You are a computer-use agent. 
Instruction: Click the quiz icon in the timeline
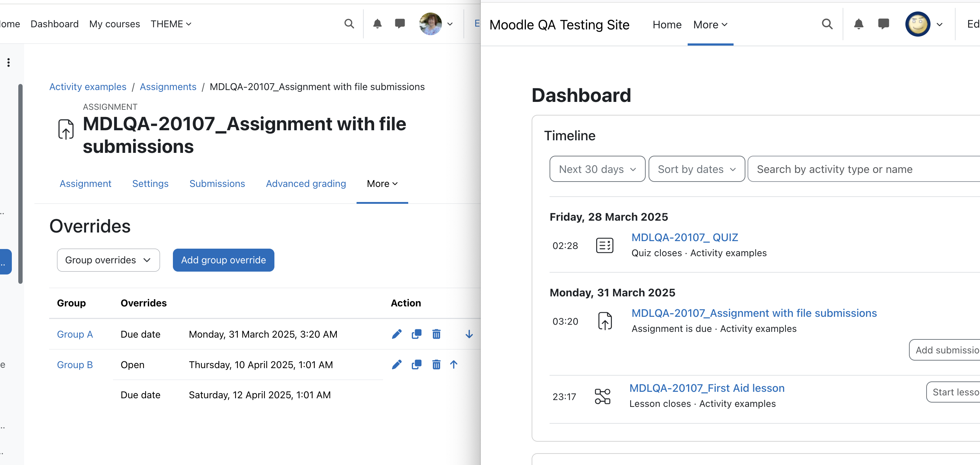click(604, 245)
